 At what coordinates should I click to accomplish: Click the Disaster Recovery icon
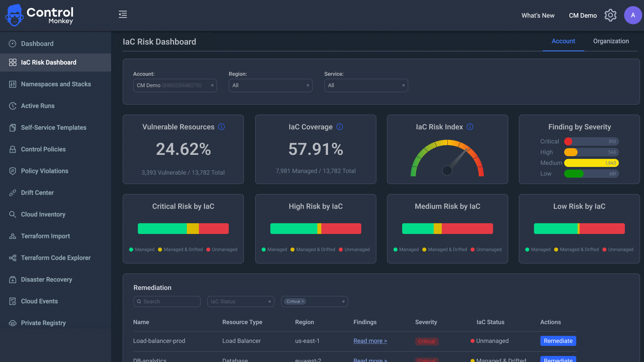tap(12, 280)
